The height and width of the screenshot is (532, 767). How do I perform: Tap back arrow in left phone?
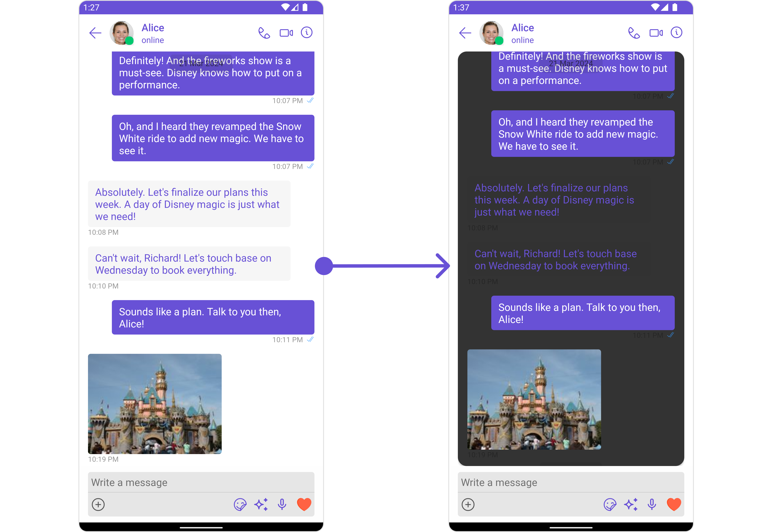[95, 33]
